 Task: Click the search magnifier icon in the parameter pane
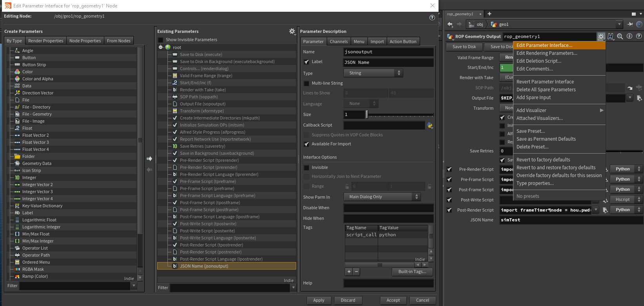[x=620, y=36]
